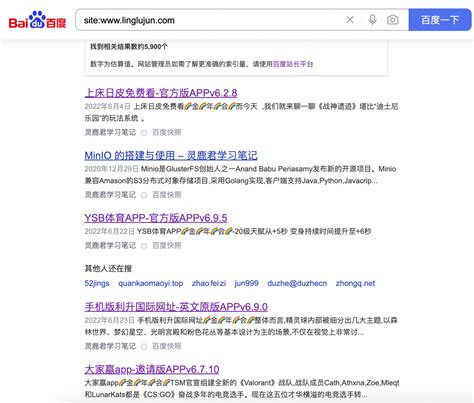
Task: Open image search via camera icon
Action: 393,20
